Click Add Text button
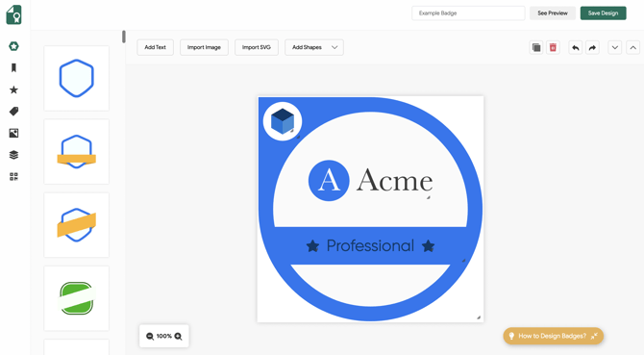This screenshot has height=355, width=644. pos(156,47)
